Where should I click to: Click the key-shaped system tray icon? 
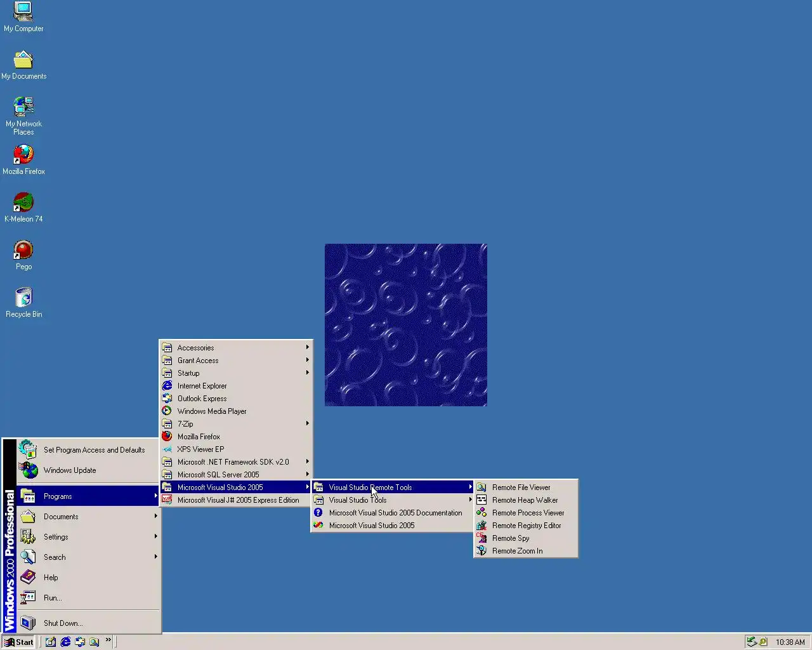coord(763,642)
